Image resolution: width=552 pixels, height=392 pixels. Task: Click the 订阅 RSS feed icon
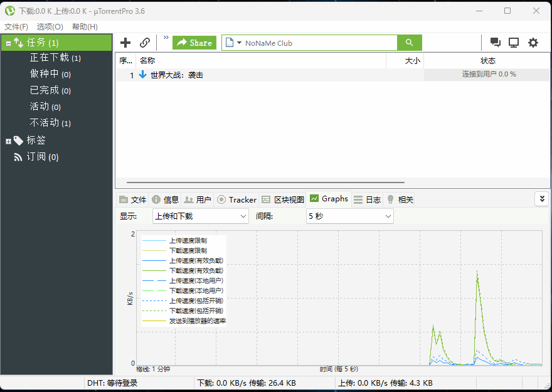point(18,157)
